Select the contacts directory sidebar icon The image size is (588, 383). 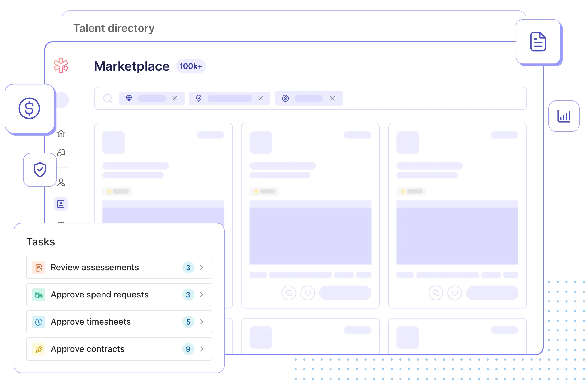[61, 204]
